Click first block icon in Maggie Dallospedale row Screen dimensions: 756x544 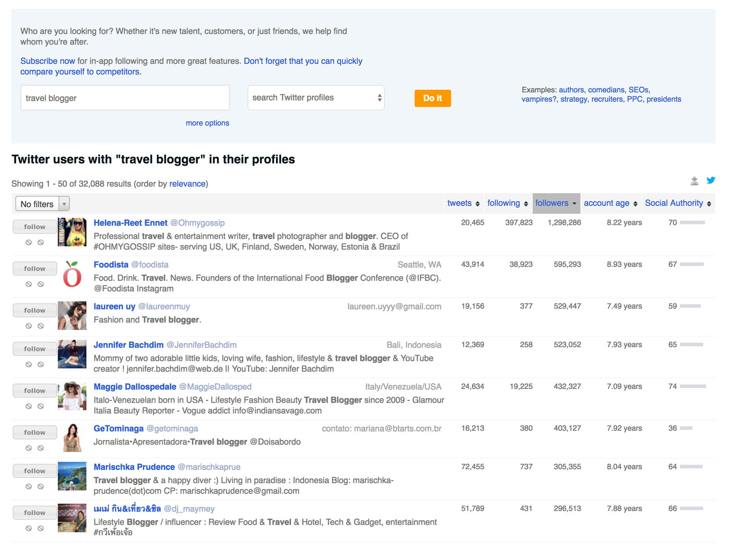pos(29,406)
